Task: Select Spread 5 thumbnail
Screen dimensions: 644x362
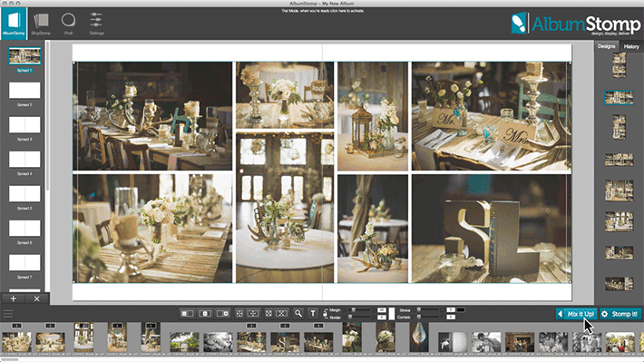Action: 24,194
